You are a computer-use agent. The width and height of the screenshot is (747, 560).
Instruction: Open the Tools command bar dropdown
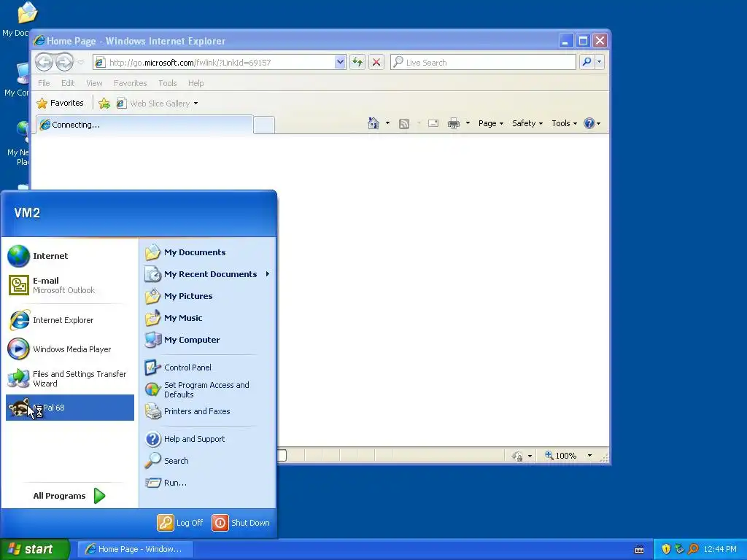(564, 123)
